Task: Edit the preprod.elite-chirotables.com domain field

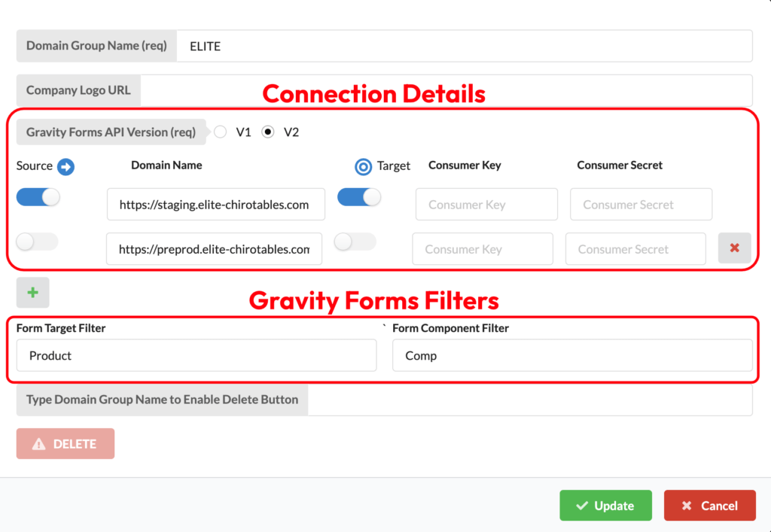Action: 214,249
